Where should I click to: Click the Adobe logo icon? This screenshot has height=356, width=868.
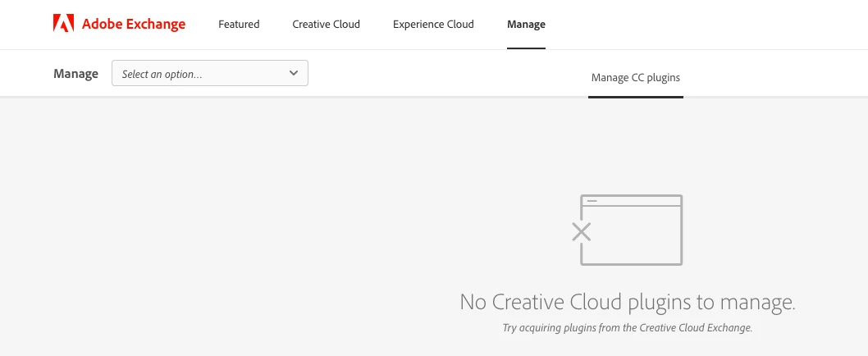tap(64, 24)
